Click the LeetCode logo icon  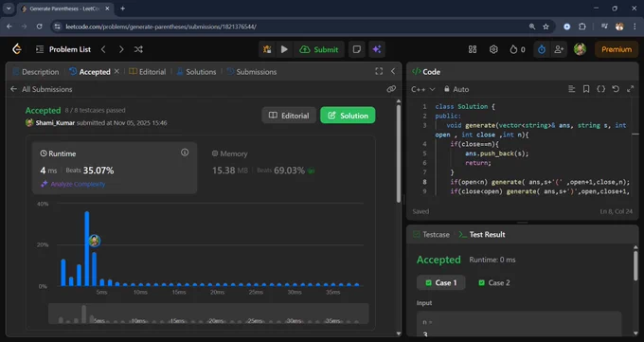(x=17, y=49)
